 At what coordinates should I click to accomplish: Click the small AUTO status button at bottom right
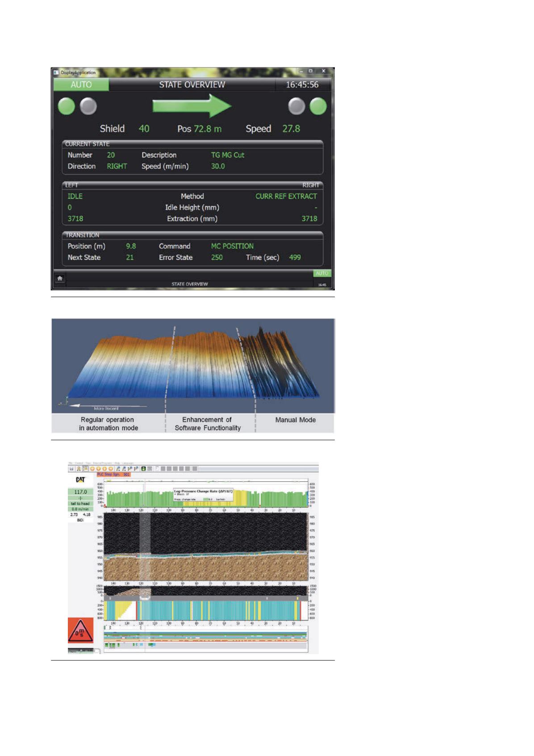[x=322, y=273]
